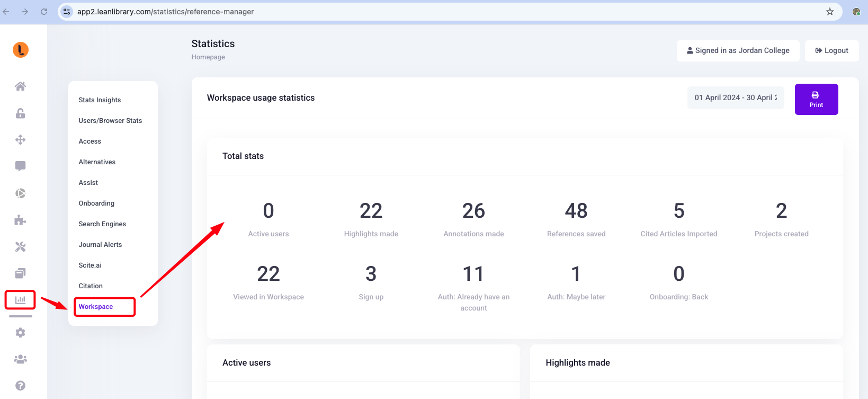Go to Access statistics
Screen dimensions: 868x399
click(90, 141)
